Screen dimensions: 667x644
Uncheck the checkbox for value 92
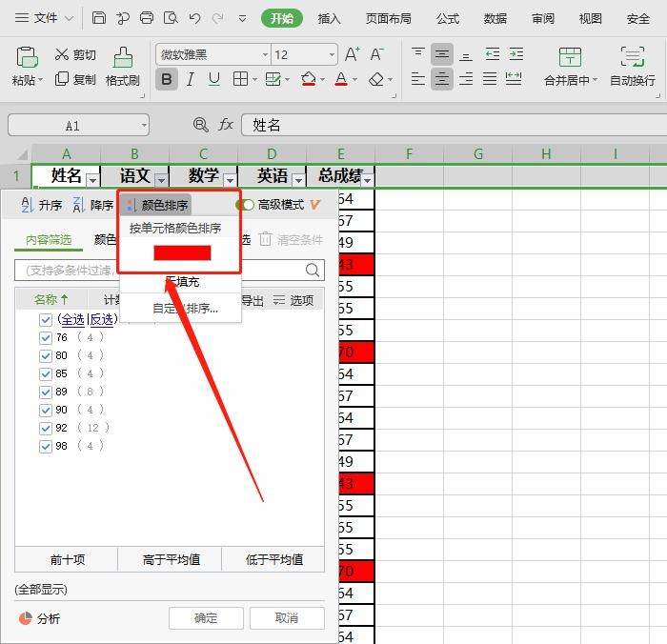pos(46,428)
